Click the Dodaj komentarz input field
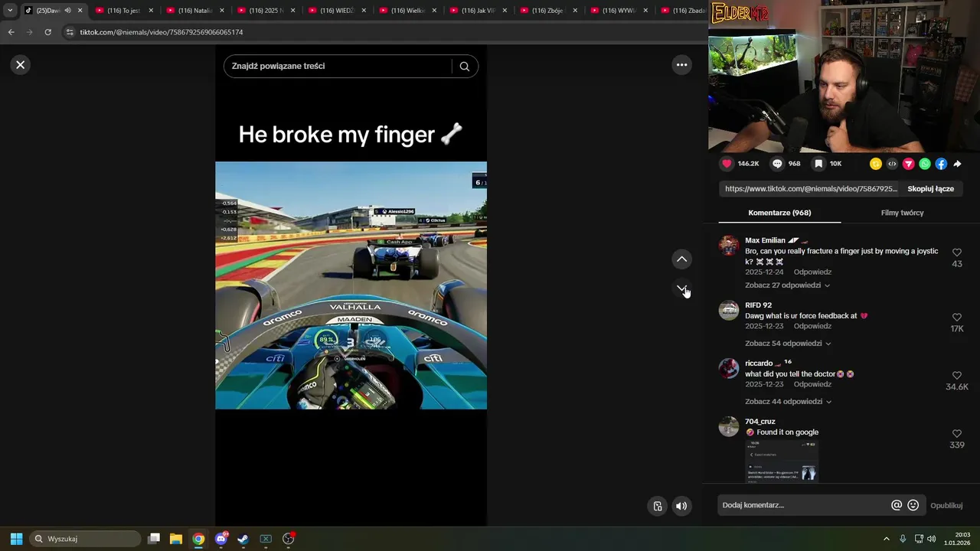The height and width of the screenshot is (551, 980). (x=802, y=505)
